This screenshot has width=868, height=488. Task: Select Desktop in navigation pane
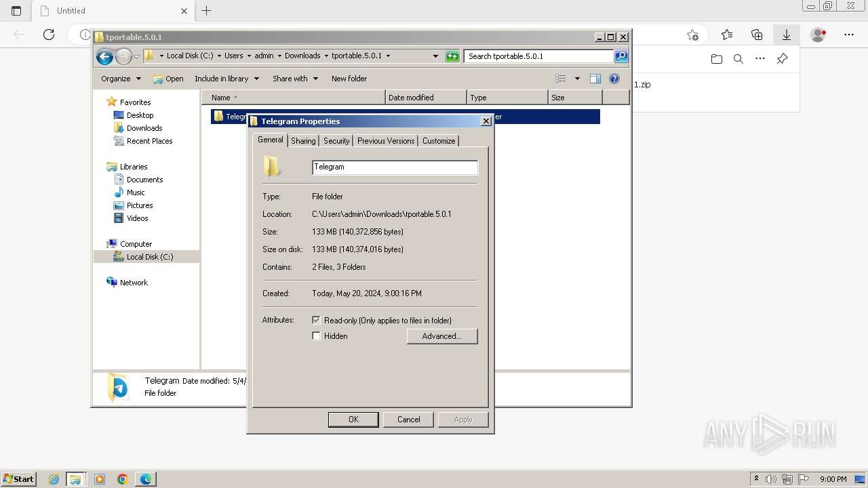tap(140, 115)
